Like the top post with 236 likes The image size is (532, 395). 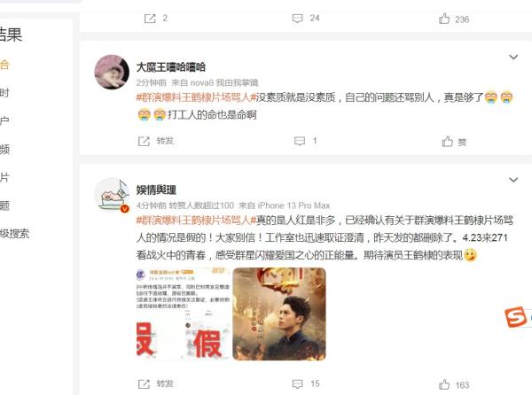[x=444, y=19]
